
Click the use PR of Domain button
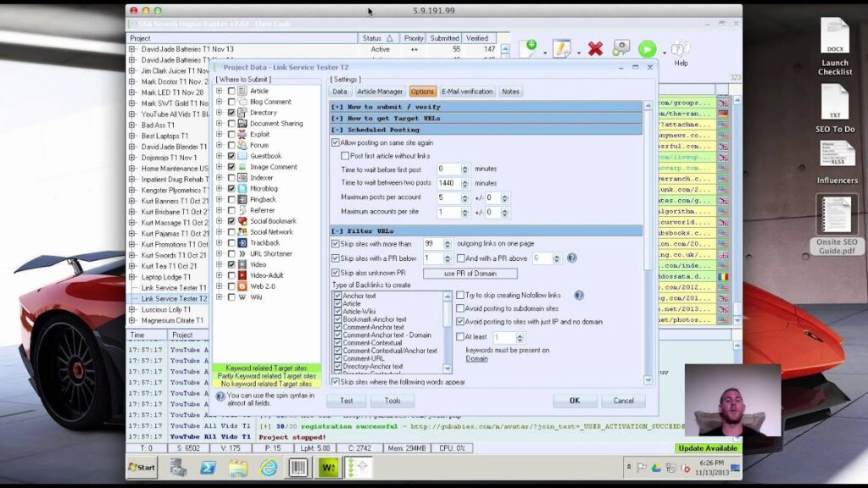click(470, 274)
